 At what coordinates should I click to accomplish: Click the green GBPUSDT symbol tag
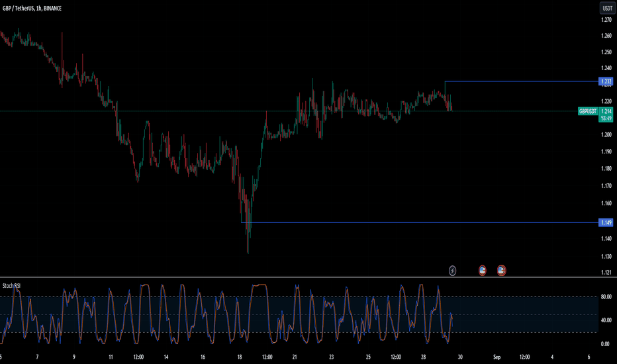point(587,111)
